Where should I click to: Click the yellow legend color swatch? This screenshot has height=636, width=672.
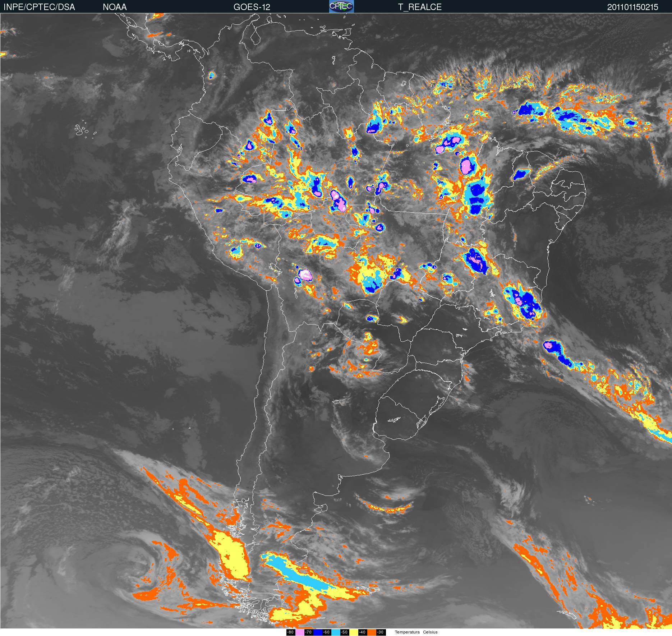(x=354, y=632)
